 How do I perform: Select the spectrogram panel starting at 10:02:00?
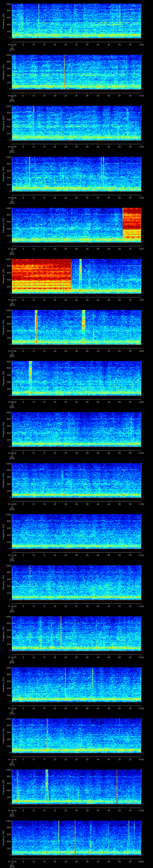[76, 72]
